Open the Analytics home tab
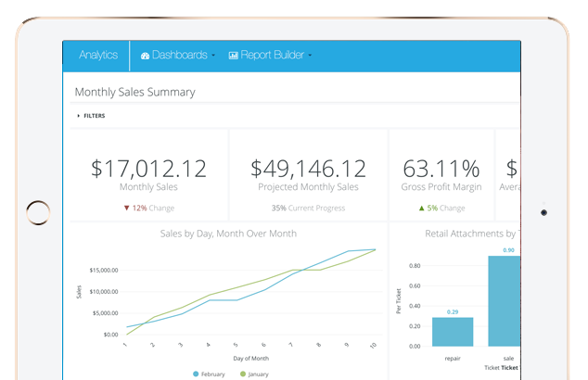Image resolution: width=588 pixels, height=380 pixels. (x=98, y=55)
